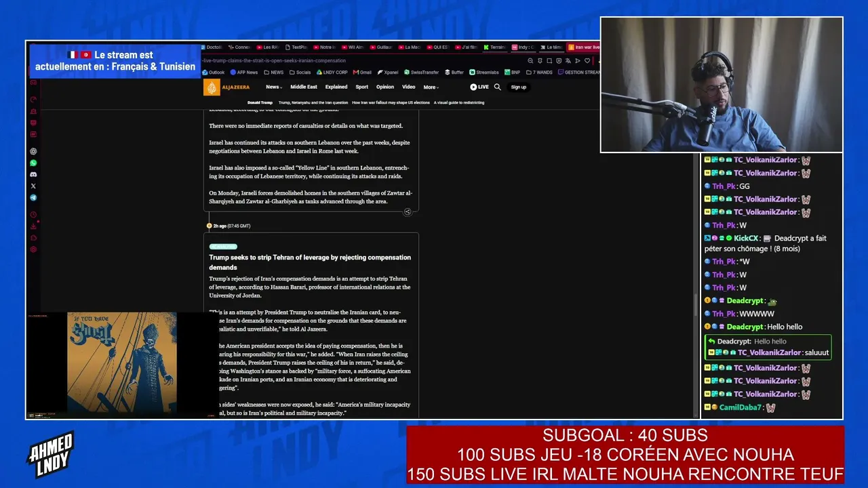Open settings gear in browser sidebar

click(x=33, y=249)
